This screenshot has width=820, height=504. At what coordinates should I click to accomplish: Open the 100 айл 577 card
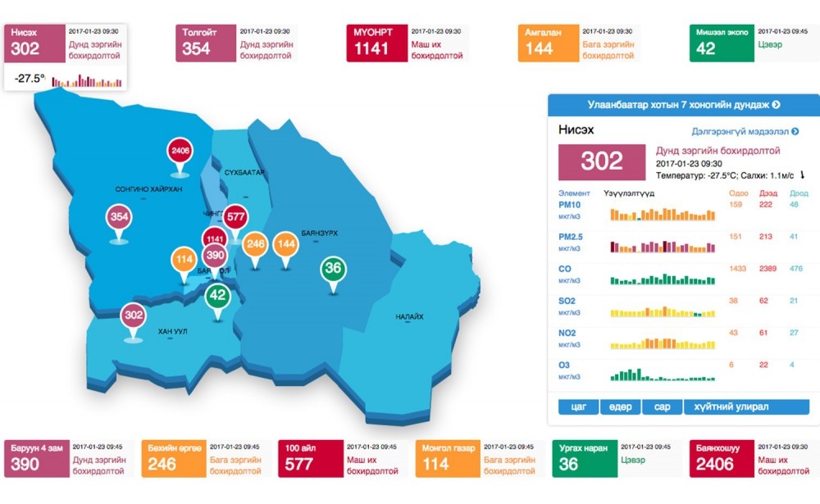point(343,458)
